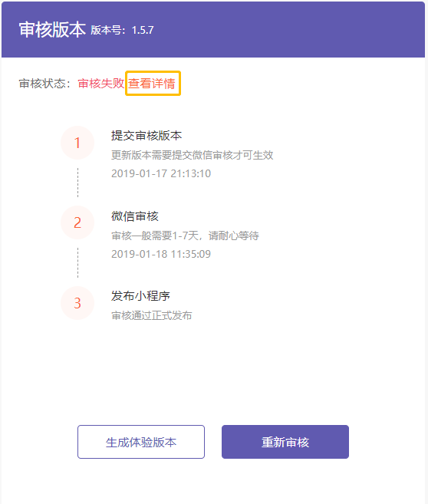
Task: Click the timestamp 2019-01-18 11:35:09
Action: pos(161,254)
